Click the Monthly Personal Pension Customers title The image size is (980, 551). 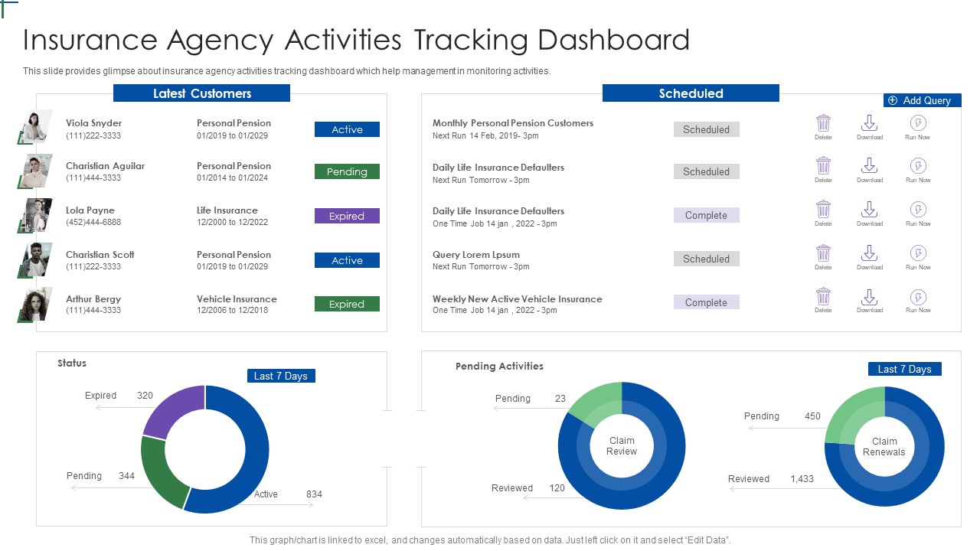tap(513, 123)
